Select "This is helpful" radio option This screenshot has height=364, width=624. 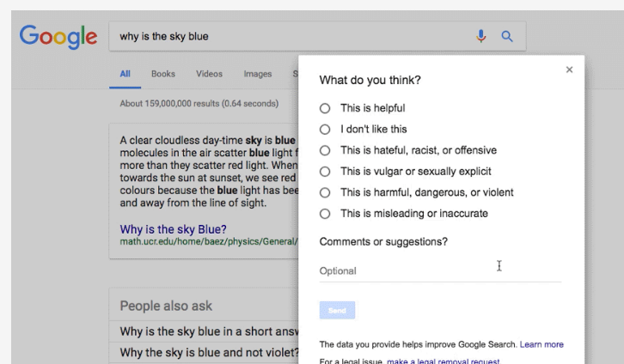coord(325,108)
